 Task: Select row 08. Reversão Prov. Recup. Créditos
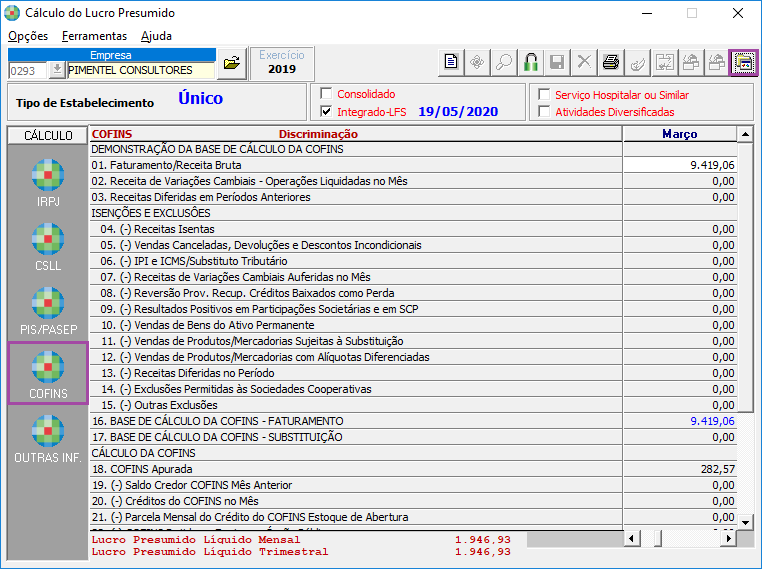point(356,293)
